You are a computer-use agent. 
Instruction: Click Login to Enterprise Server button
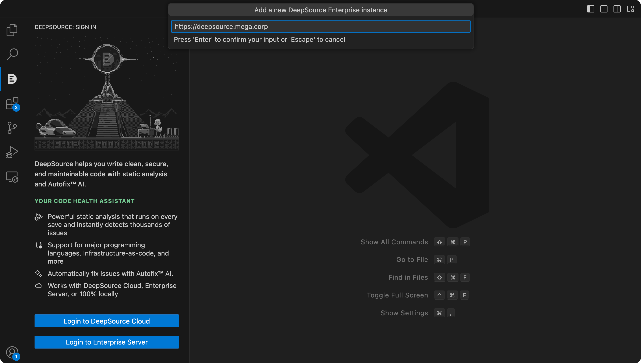(107, 342)
